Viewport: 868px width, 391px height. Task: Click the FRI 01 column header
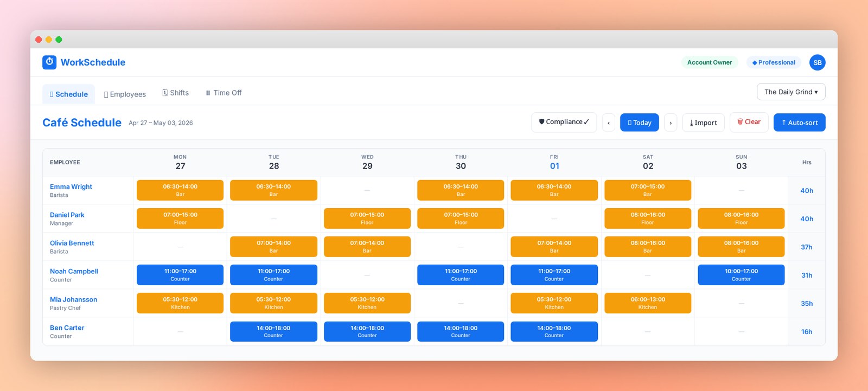point(554,162)
